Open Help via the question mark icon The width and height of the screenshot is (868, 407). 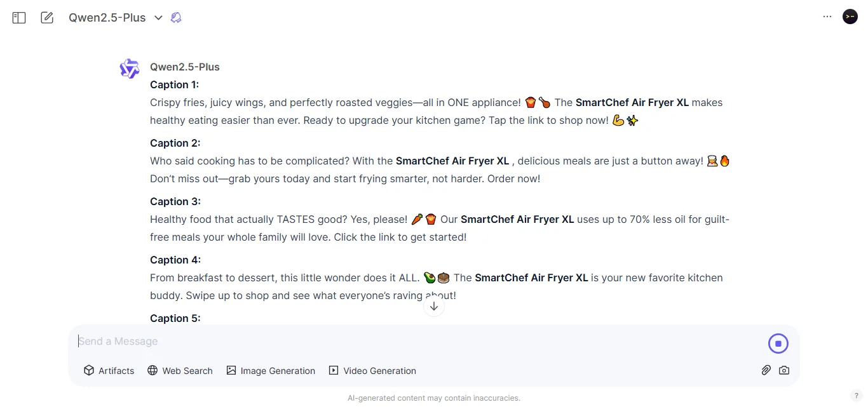[857, 396]
